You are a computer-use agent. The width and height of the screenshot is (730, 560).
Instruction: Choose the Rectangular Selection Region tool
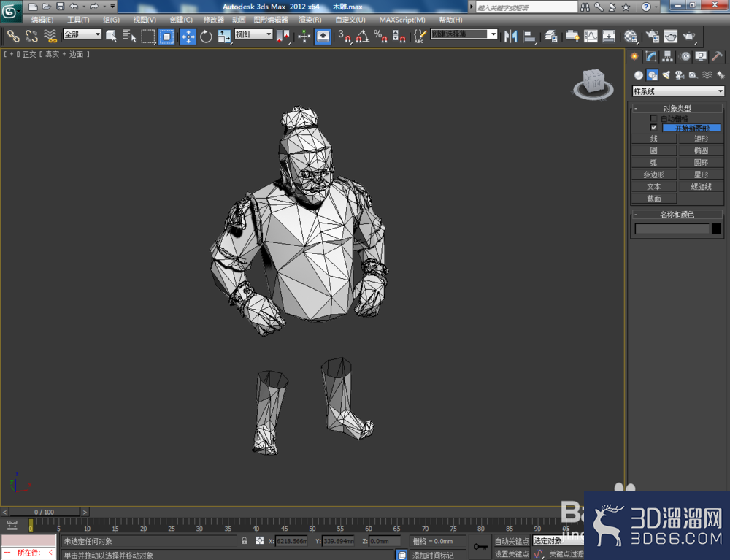tap(148, 36)
